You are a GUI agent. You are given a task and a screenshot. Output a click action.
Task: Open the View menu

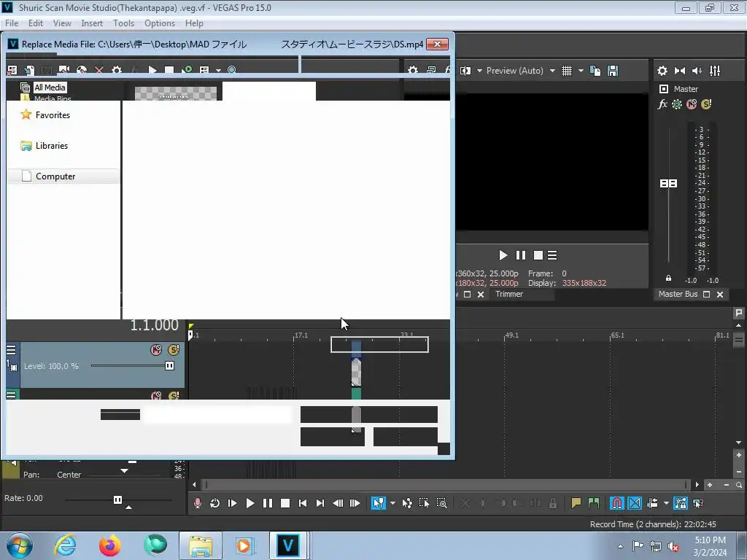coord(62,23)
